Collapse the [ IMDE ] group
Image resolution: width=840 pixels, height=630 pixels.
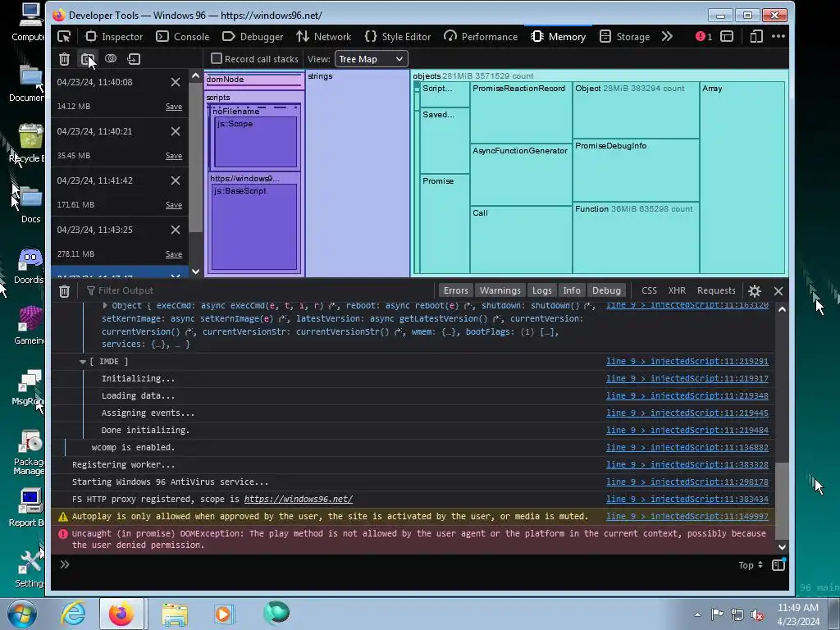[83, 362]
